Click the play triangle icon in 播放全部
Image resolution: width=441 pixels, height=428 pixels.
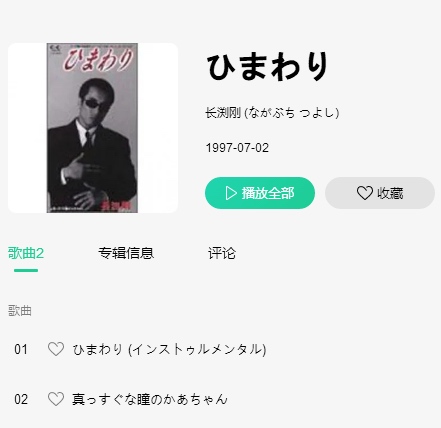231,193
